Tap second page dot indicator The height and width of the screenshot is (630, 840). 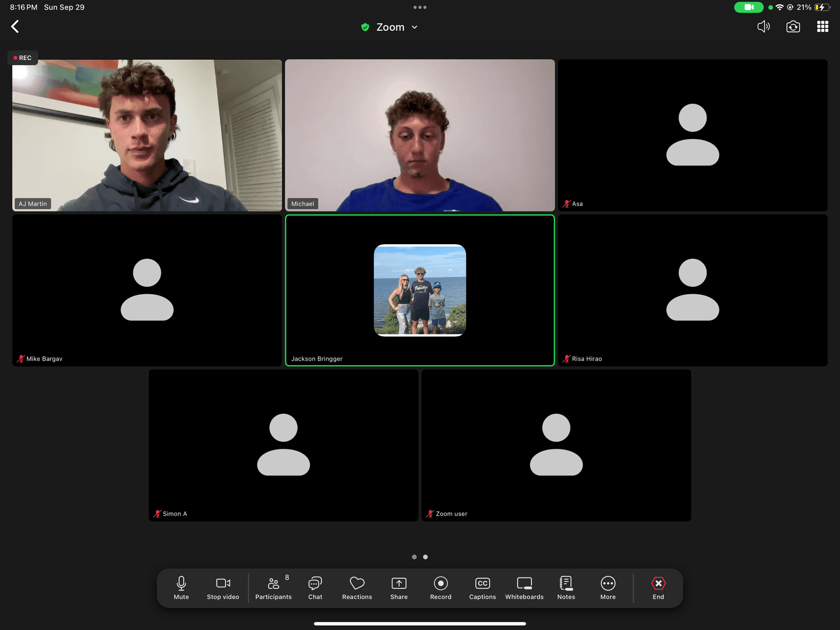[425, 557]
